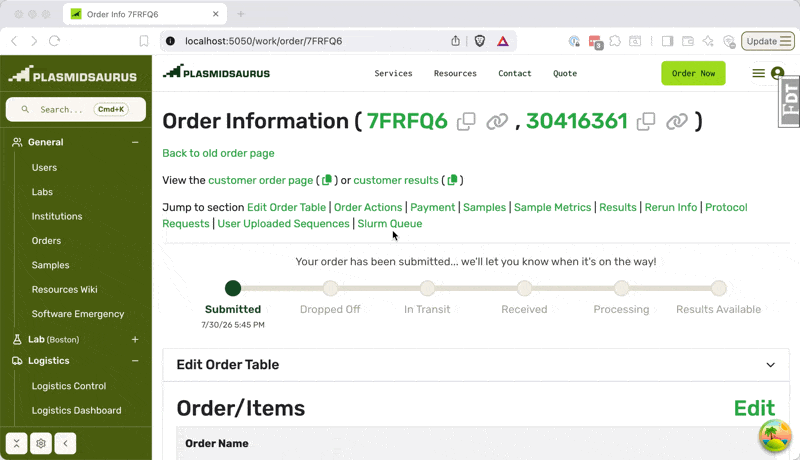800x460 pixels.
Task: Click link icon next to 30416361
Action: pos(677,121)
